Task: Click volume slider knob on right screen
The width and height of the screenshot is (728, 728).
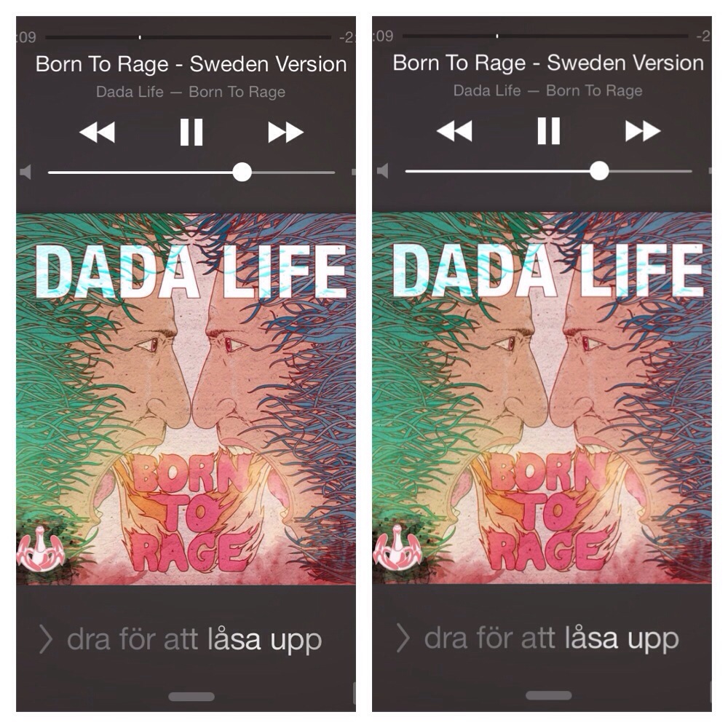Action: [x=599, y=171]
